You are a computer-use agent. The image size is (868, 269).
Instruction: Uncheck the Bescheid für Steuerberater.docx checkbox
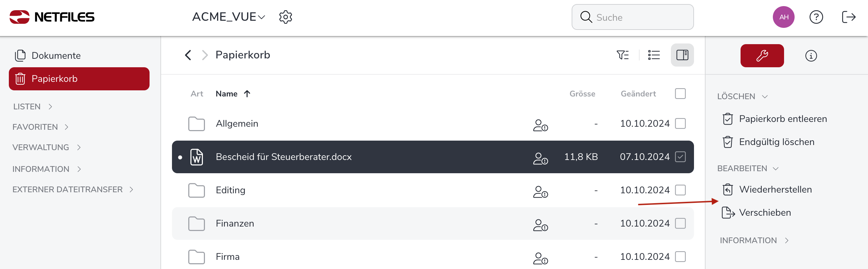680,157
